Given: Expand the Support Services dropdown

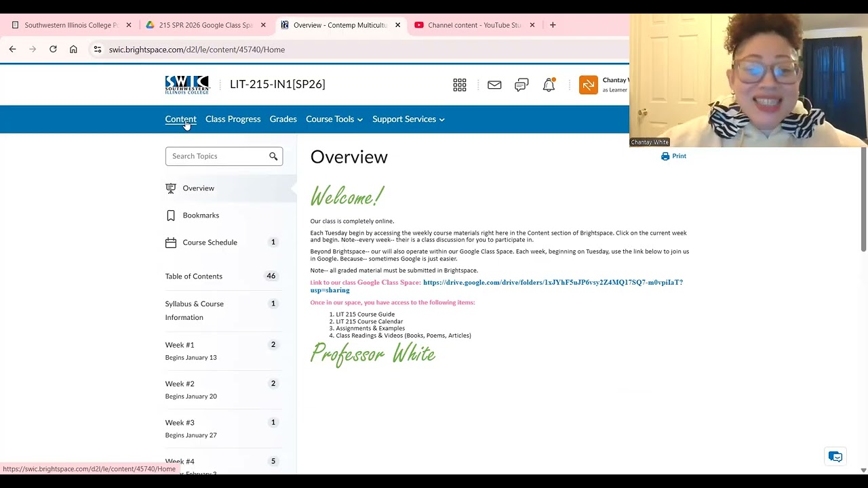Looking at the screenshot, I should [x=408, y=119].
